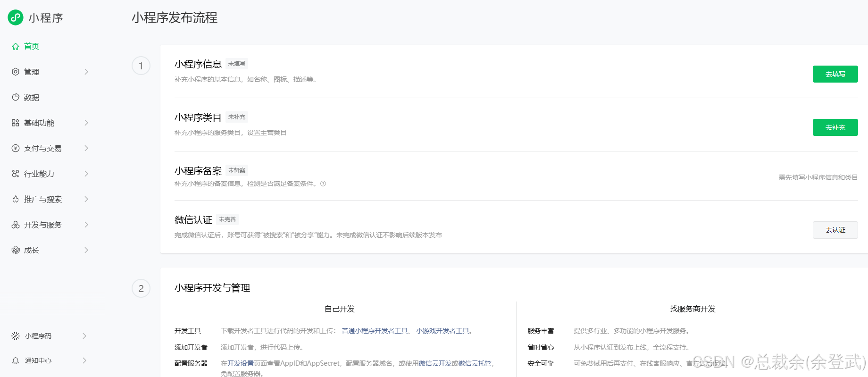Click the home icon beside 首页

[16, 46]
